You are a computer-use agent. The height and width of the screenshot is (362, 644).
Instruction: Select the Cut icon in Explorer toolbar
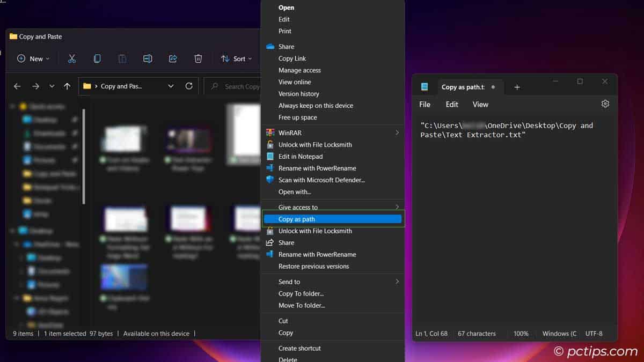tap(72, 58)
